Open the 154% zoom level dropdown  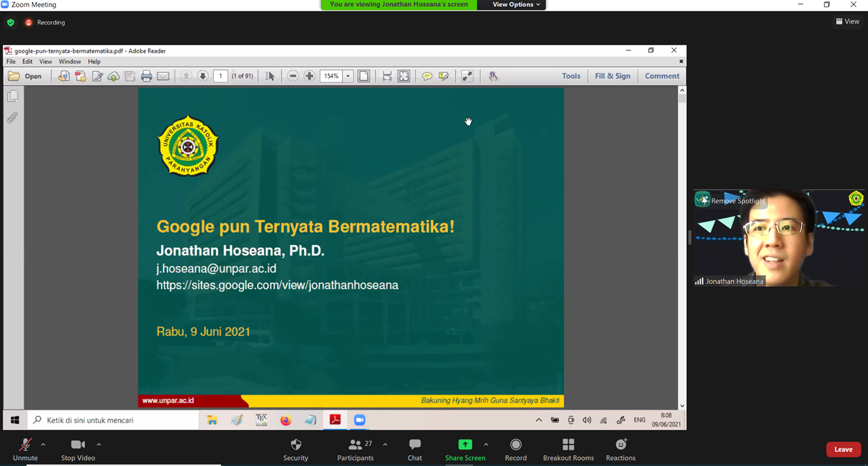pos(348,76)
